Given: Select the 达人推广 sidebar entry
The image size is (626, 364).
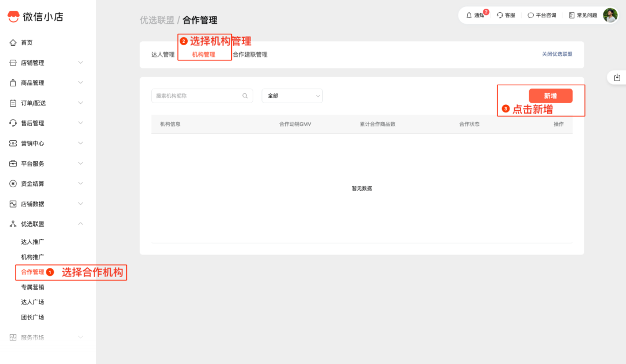Looking at the screenshot, I should click(32, 242).
